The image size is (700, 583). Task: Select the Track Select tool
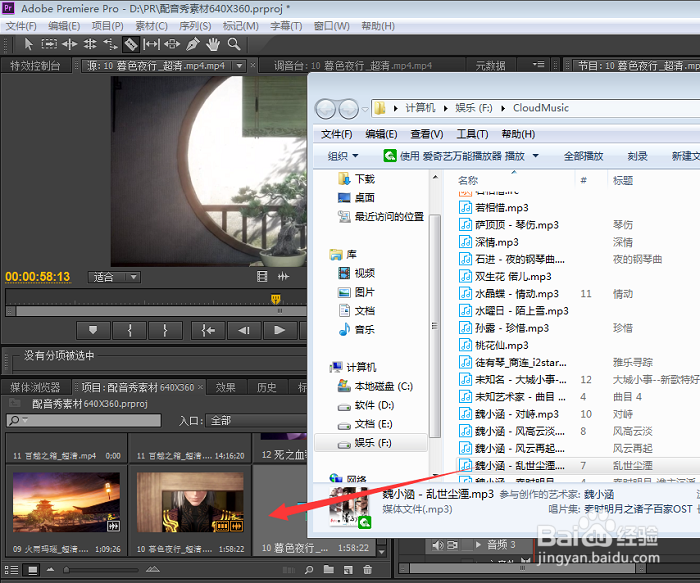49,44
